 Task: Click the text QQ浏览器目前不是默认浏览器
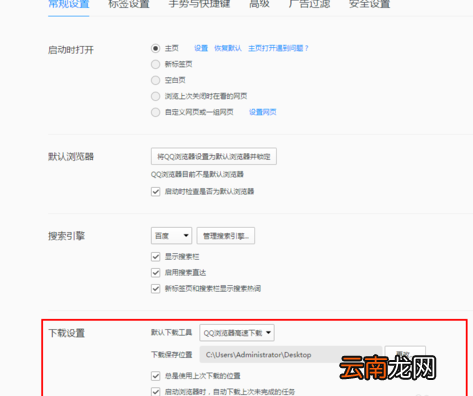tap(197, 174)
